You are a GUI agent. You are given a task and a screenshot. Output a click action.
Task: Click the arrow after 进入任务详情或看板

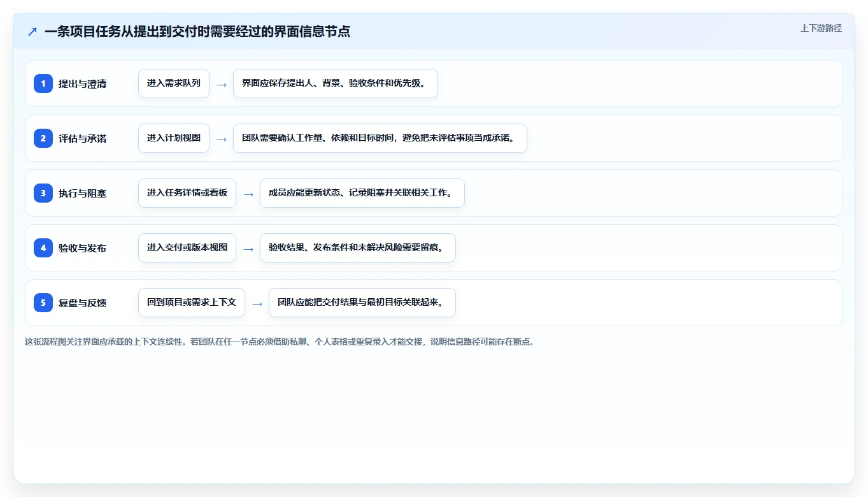[248, 194]
